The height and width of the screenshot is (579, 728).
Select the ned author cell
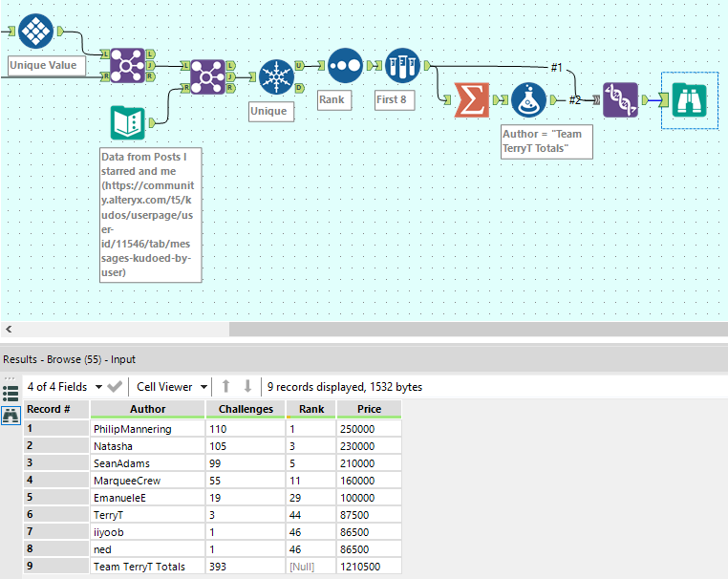148,549
